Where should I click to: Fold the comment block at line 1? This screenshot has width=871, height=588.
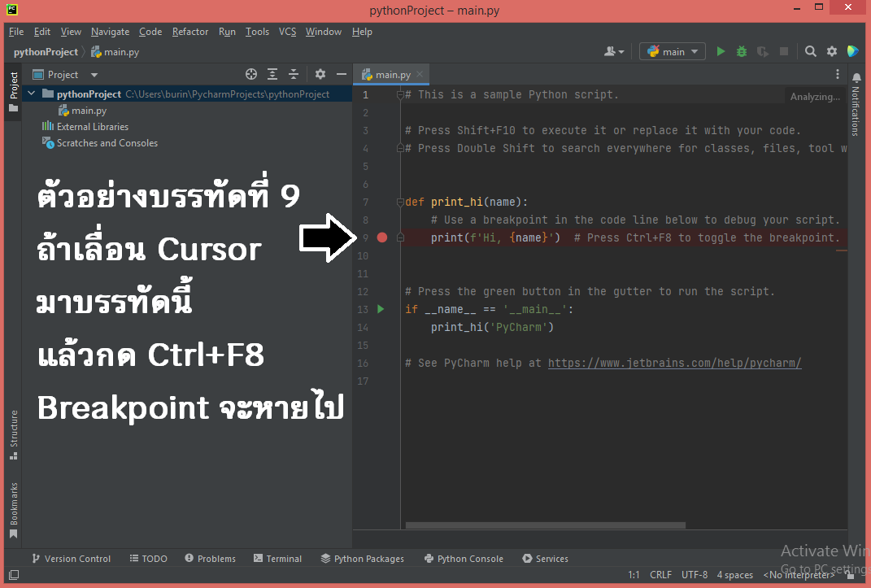tap(400, 94)
